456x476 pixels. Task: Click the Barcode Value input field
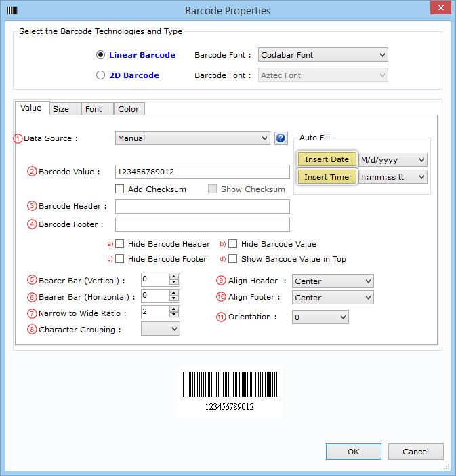point(203,172)
